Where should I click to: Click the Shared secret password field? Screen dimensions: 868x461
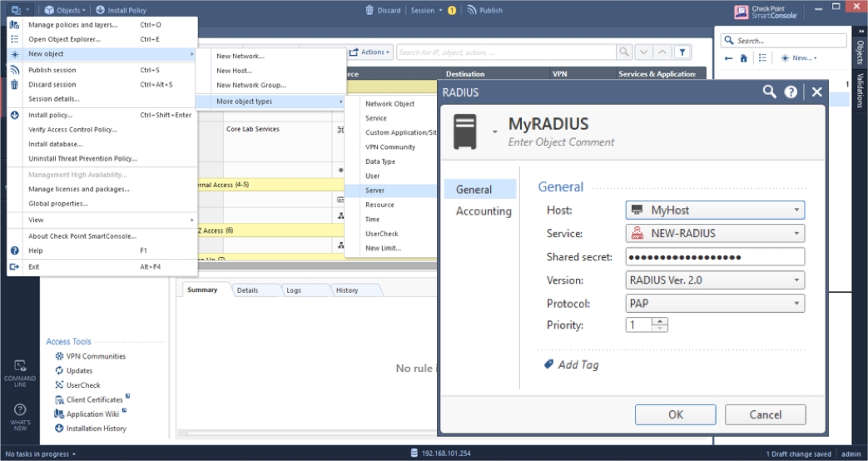click(714, 257)
